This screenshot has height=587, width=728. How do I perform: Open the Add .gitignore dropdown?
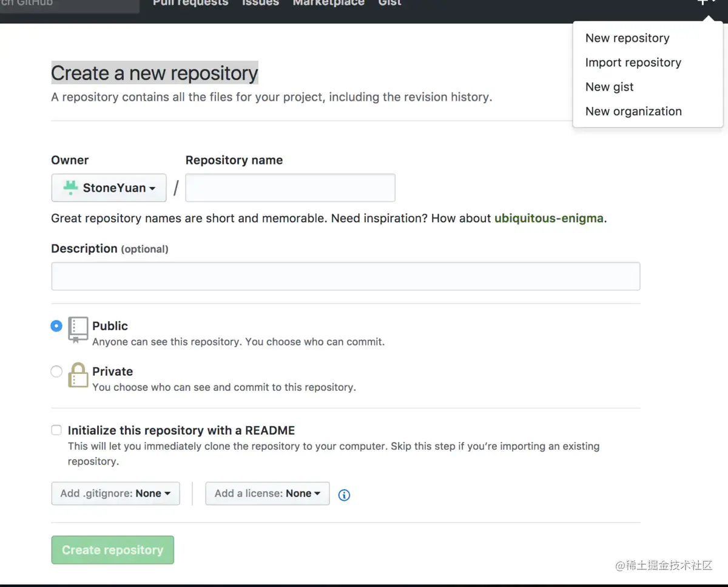(x=115, y=494)
